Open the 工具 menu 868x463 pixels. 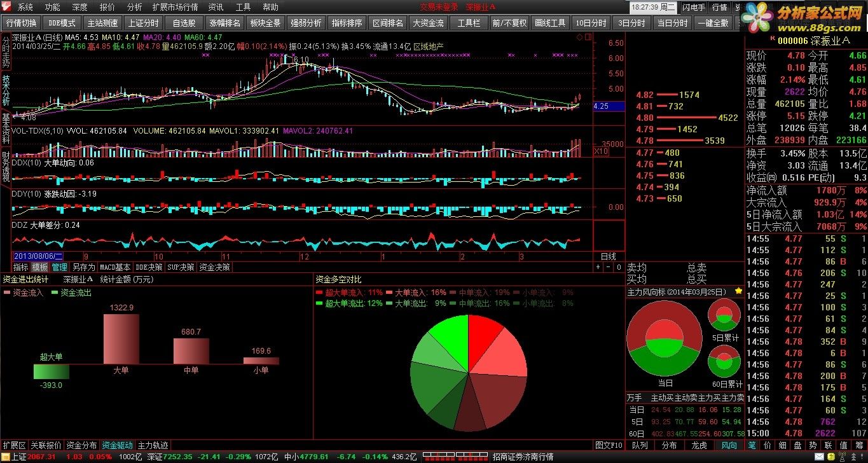point(243,8)
